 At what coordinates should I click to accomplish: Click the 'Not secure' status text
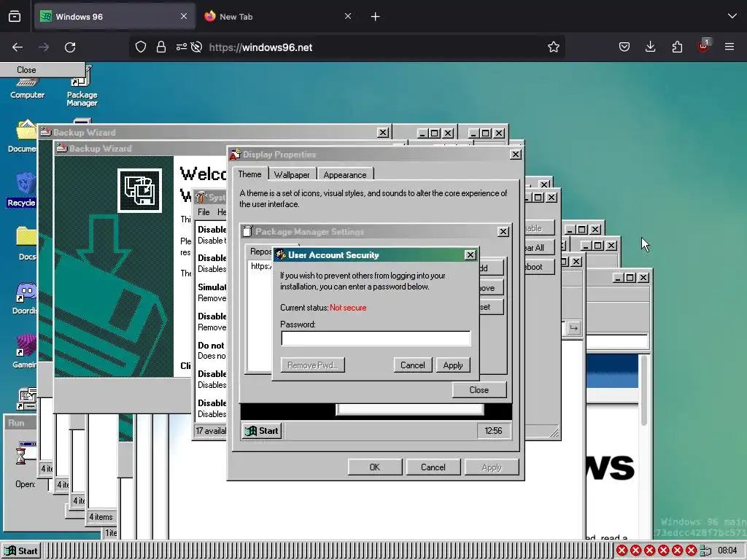[348, 308]
